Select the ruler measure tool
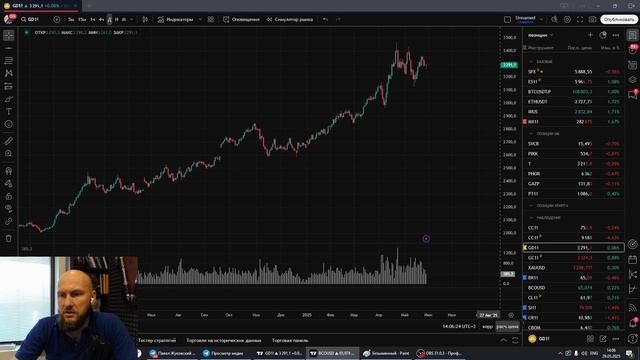The width and height of the screenshot is (640, 360). tap(9, 141)
